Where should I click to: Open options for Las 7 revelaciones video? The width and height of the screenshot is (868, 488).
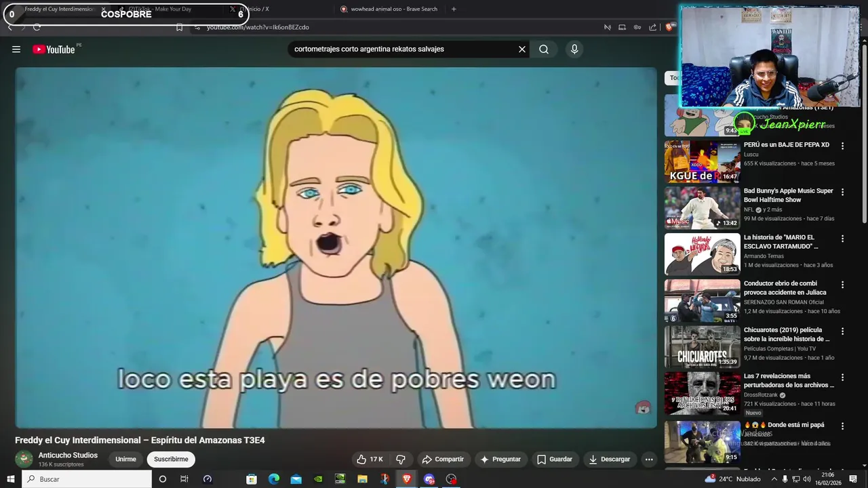click(843, 378)
